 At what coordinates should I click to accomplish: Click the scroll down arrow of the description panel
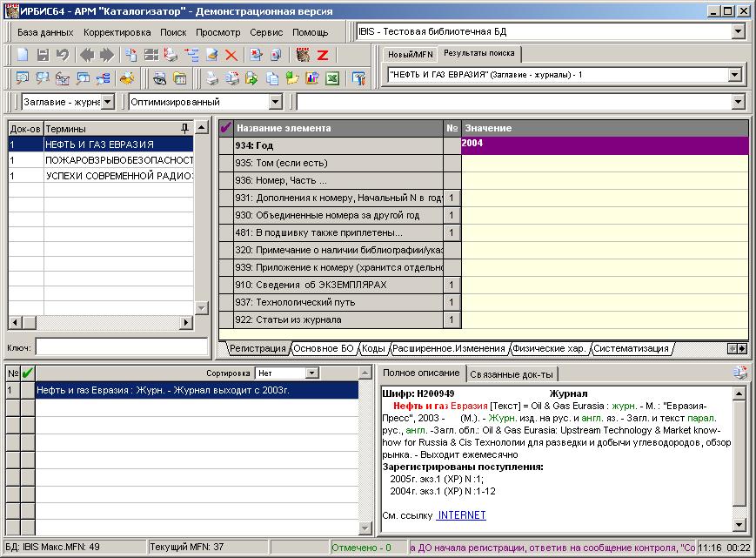click(739, 524)
